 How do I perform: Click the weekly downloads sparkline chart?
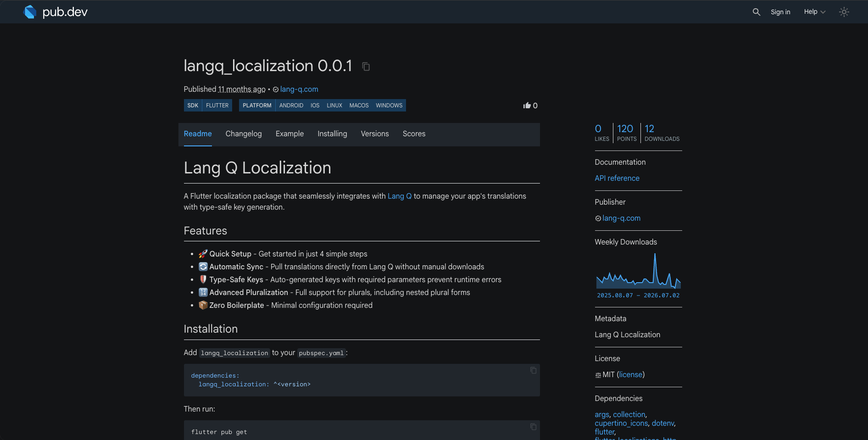point(638,271)
